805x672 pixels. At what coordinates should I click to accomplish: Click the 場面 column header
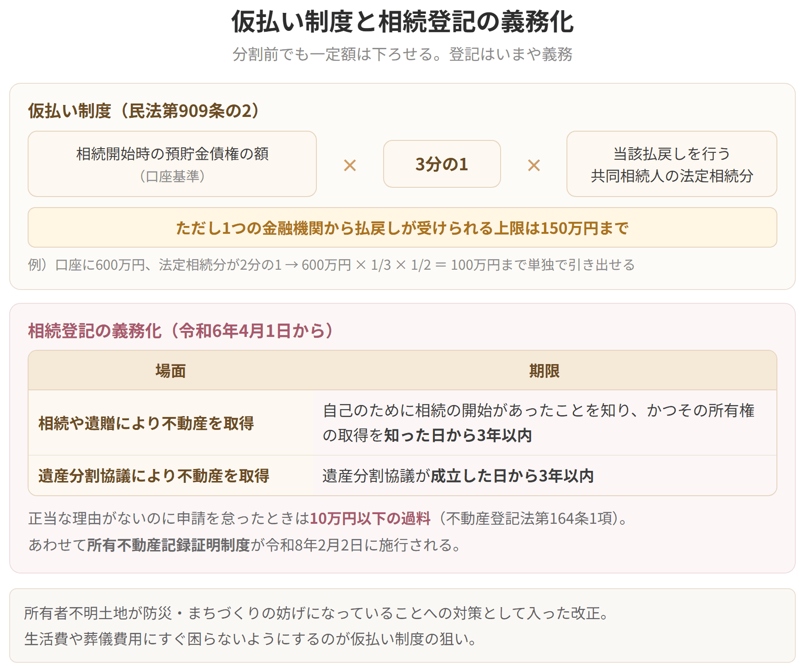click(170, 371)
